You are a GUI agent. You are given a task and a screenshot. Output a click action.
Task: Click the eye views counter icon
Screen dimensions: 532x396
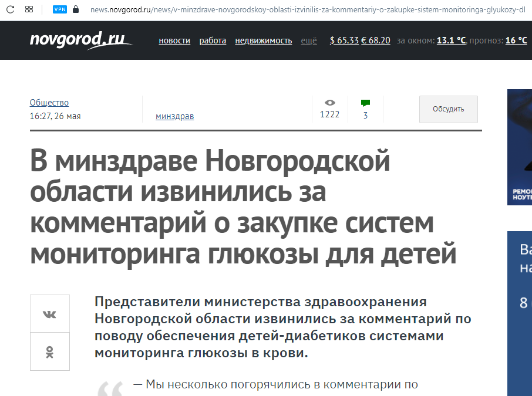click(x=329, y=103)
